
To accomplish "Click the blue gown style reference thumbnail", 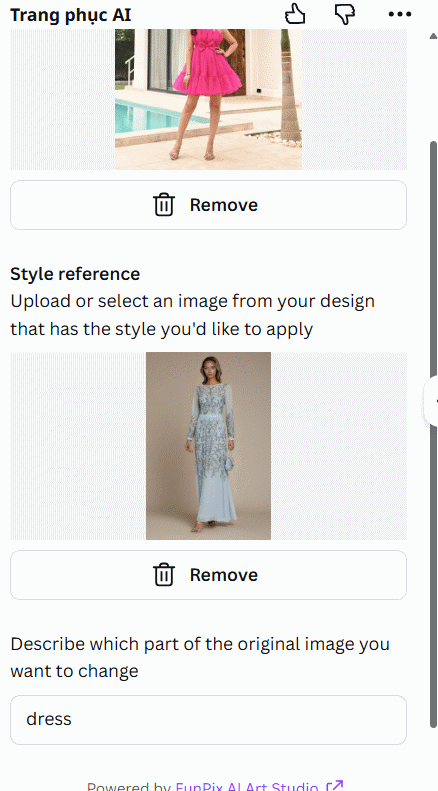I will point(208,446).
